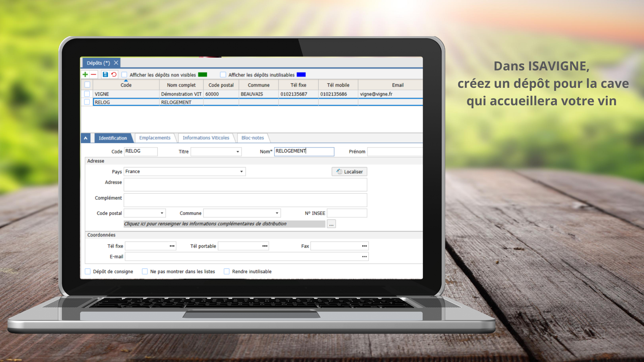Click the distribution information gray bar
Image resolution: width=644 pixels, height=362 pixels.
[224, 224]
